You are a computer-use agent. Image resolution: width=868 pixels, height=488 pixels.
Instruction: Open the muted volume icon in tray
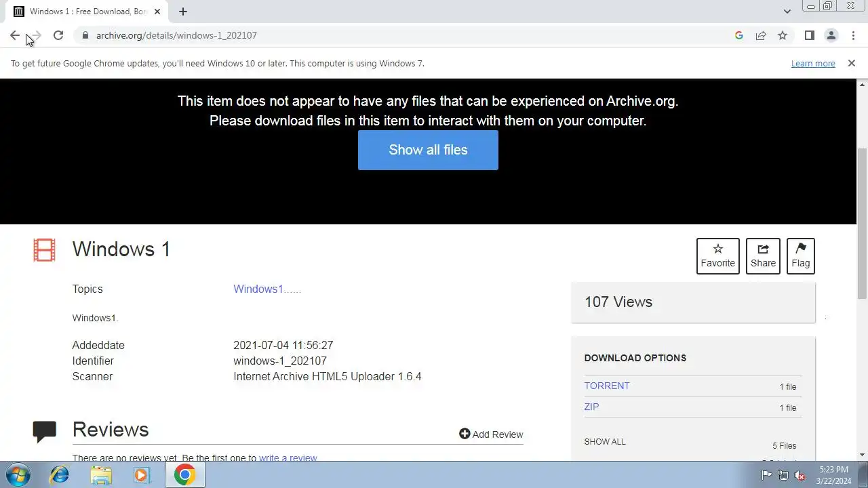tap(800, 475)
